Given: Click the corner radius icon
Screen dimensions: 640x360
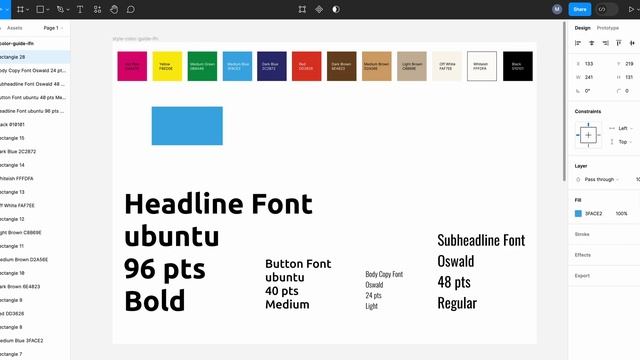Looking at the screenshot, I should pyautogui.click(x=619, y=91).
